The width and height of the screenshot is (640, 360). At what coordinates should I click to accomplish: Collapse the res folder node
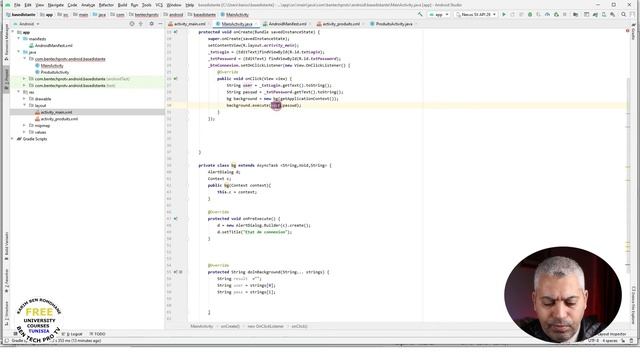[19, 92]
